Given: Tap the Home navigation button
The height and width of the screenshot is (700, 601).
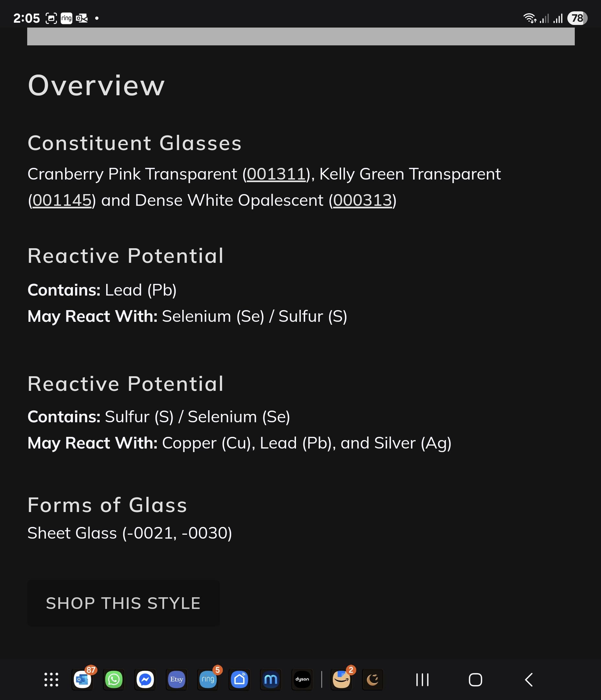Looking at the screenshot, I should [475, 680].
